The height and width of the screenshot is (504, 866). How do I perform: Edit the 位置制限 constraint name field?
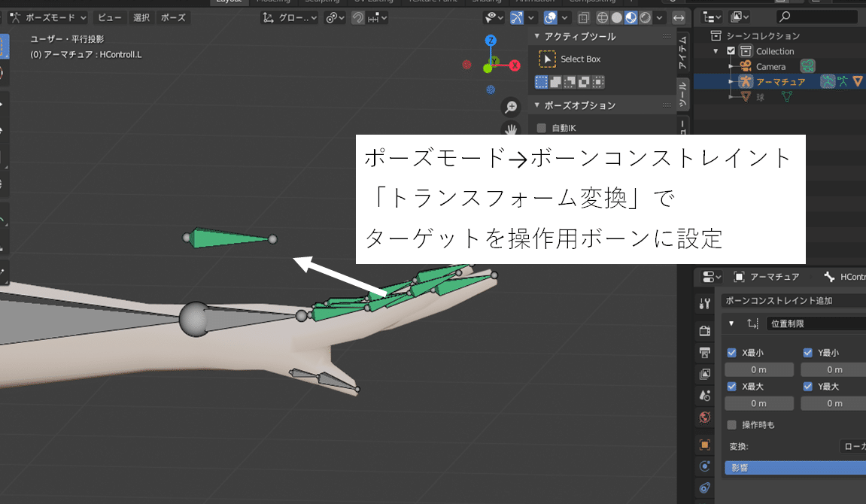[816, 323]
